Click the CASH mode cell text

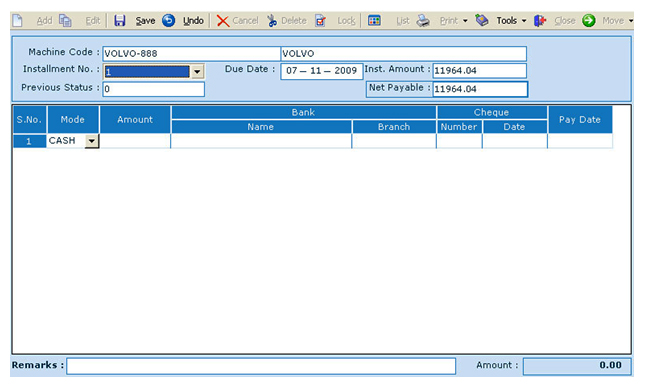coord(62,141)
